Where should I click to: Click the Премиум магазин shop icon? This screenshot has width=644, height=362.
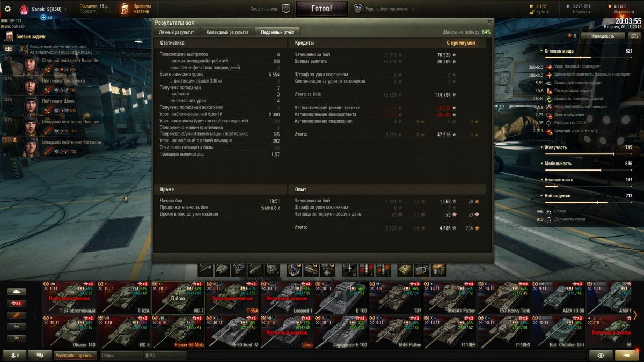(125, 9)
